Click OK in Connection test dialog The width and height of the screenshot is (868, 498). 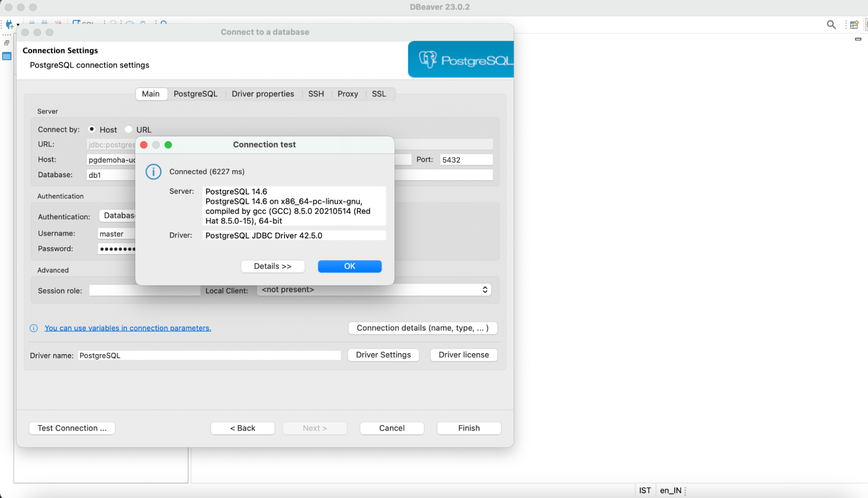pyautogui.click(x=350, y=266)
